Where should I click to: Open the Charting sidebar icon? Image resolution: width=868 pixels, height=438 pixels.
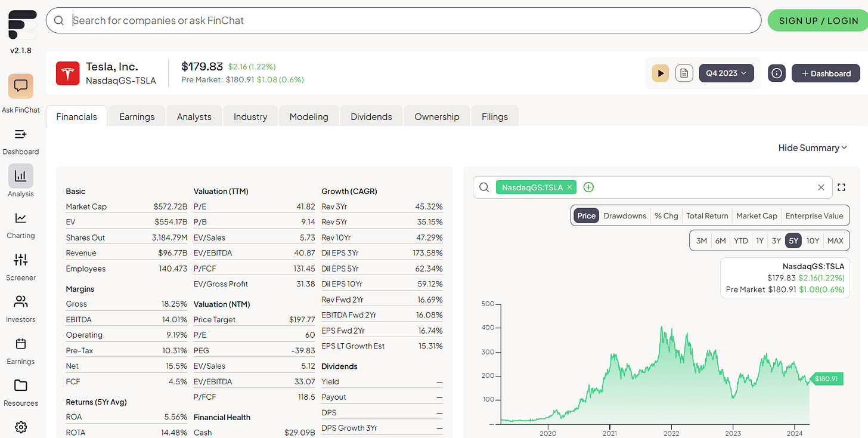21,218
